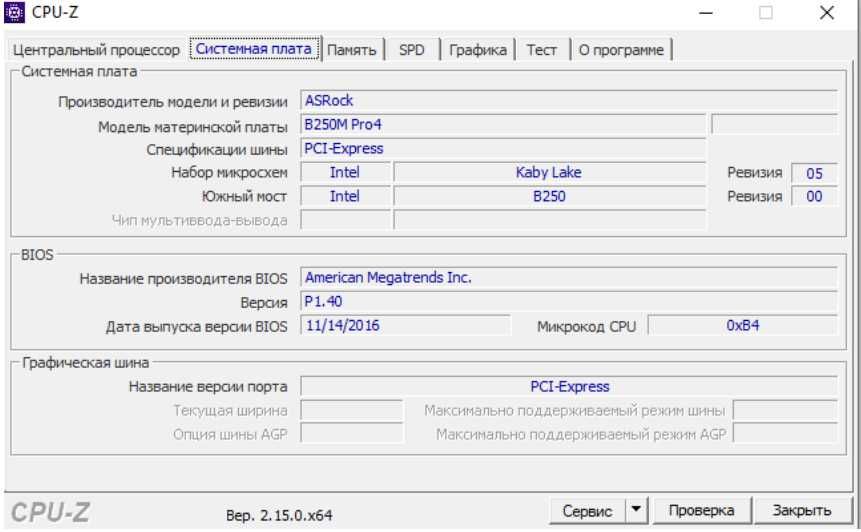Open the SPD tab
This screenshot has width=861, height=532.
412,50
